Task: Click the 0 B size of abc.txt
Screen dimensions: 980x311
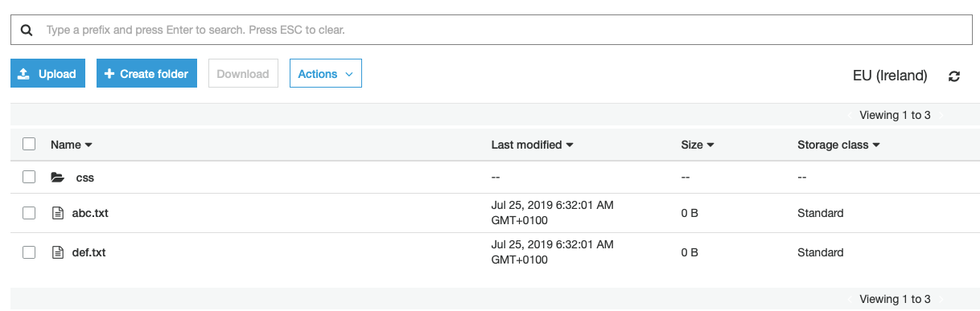Action: pos(690,213)
